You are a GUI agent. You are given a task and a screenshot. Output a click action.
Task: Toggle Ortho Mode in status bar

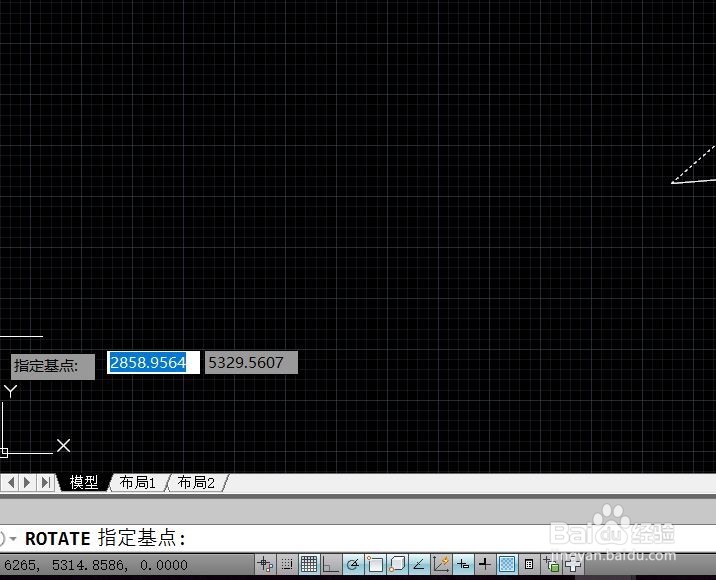(x=330, y=565)
